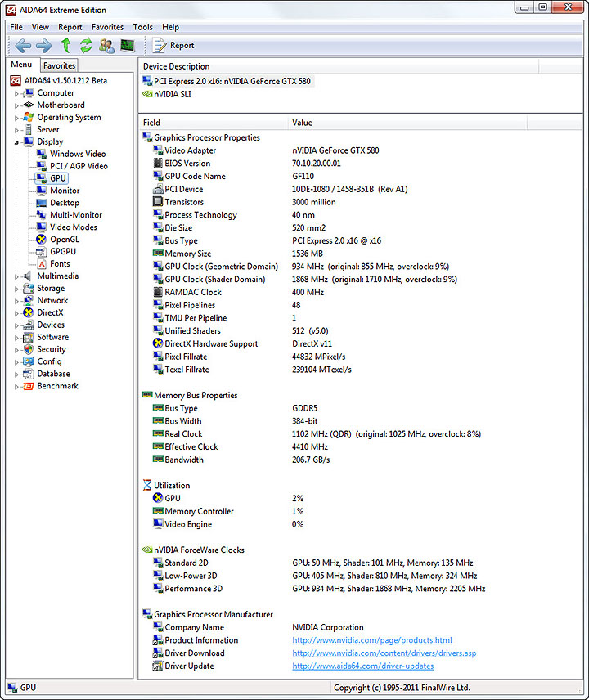The image size is (589, 700).
Task: Open the nvidia.com products.html link
Action: pos(372,640)
